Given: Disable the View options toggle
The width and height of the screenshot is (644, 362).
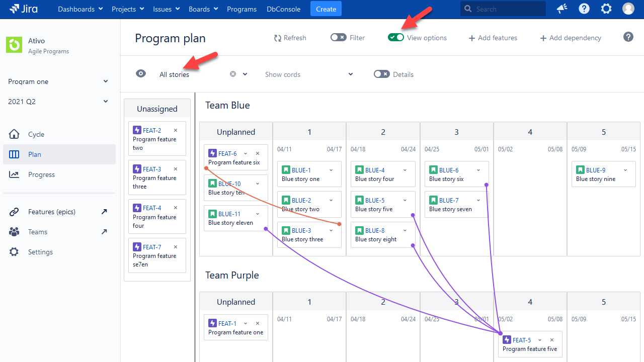Looking at the screenshot, I should [396, 37].
